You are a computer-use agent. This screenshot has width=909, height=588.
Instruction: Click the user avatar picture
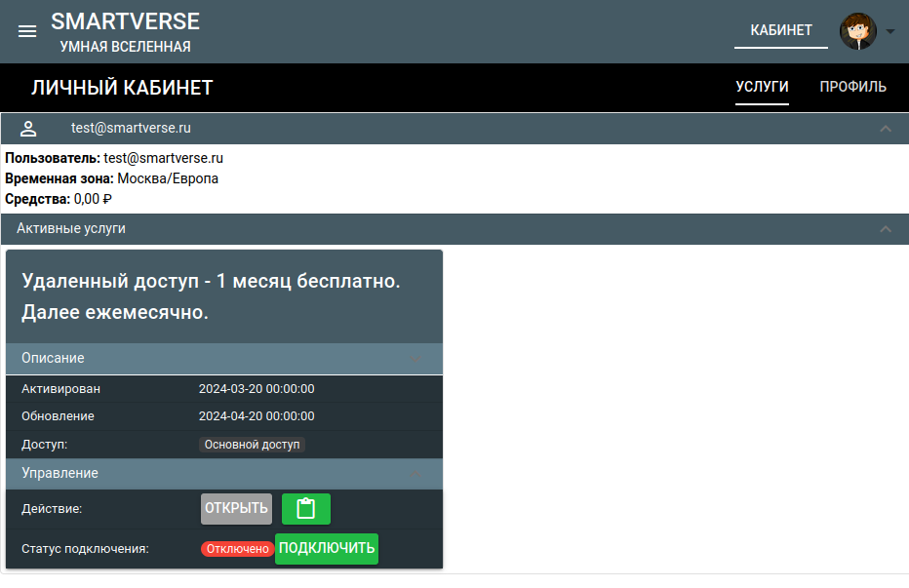tap(858, 31)
